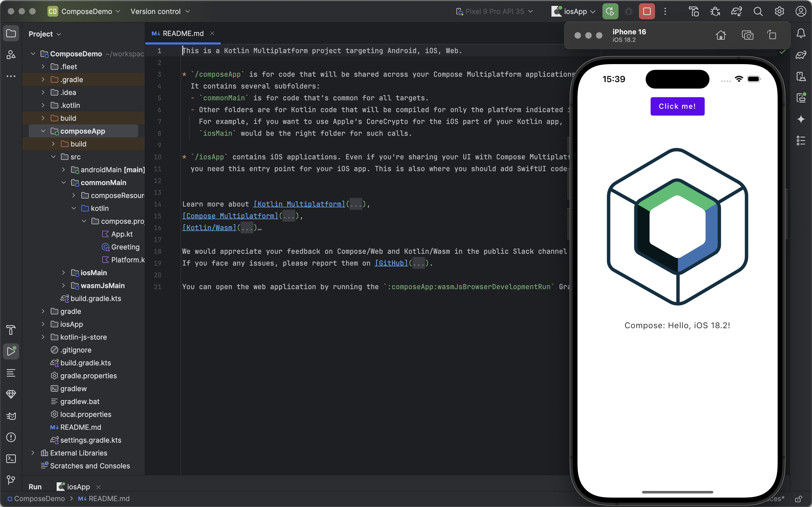Open IDE settings gear
Screen dimensions: 812x507
click(x=779, y=11)
